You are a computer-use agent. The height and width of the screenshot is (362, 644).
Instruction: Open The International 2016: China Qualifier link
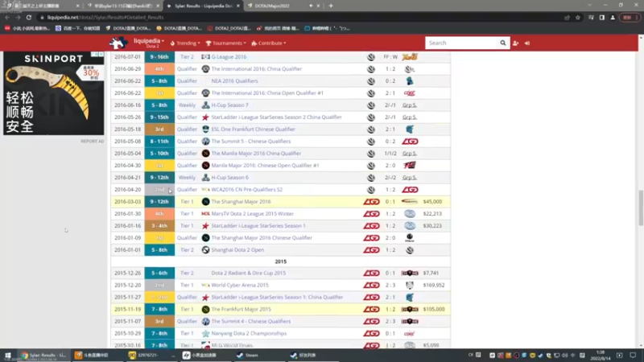click(x=256, y=69)
